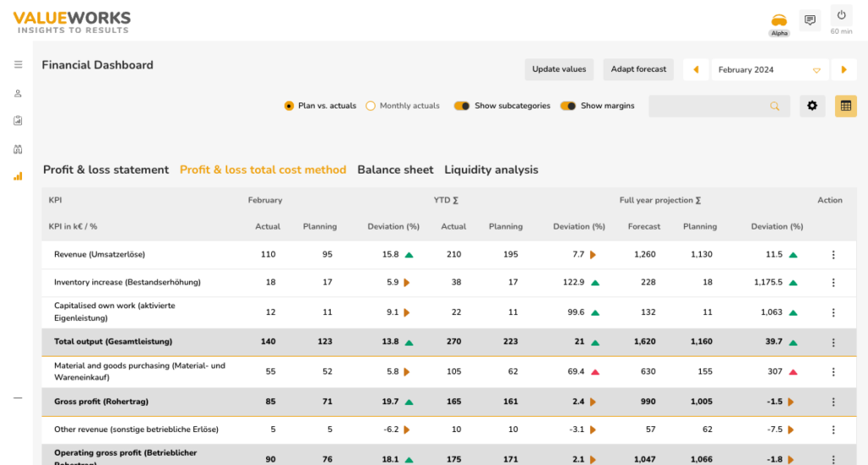Toggle Show subcategories switch

(462, 106)
